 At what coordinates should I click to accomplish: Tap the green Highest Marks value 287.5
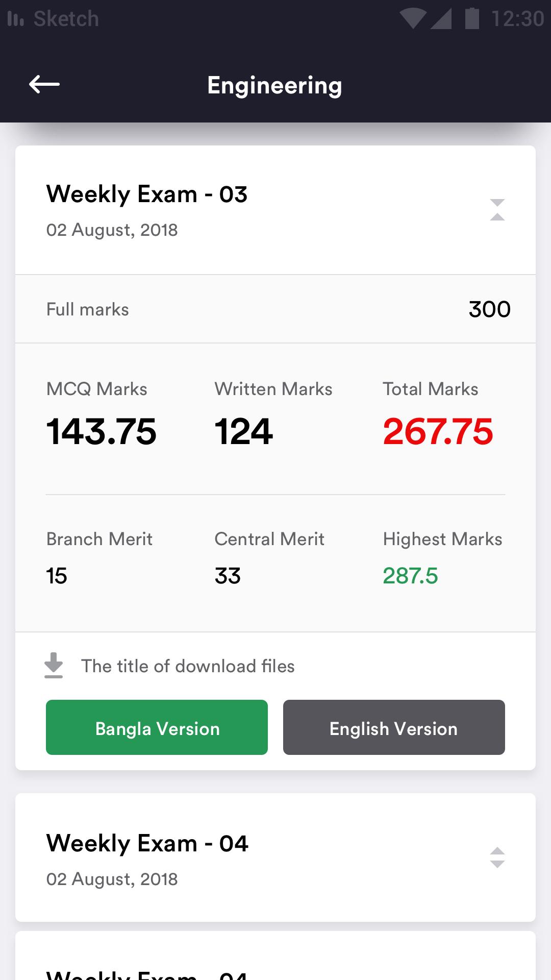click(410, 576)
